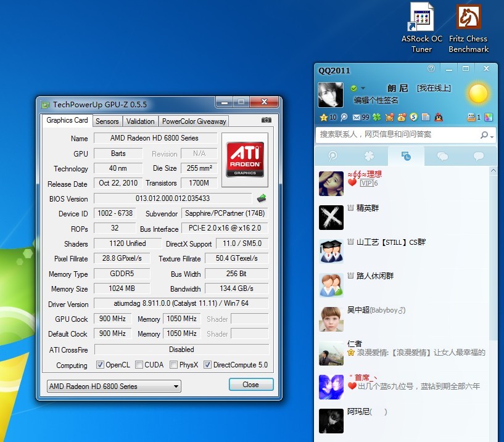Open the GPU-Z title bar app icon
Image resolution: width=504 pixels, height=442 pixels.
point(45,105)
